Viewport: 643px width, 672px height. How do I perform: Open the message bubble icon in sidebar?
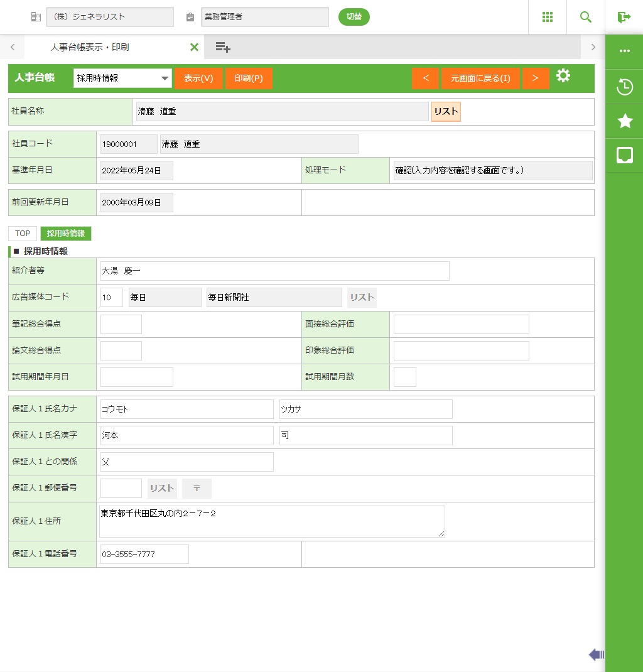point(625,155)
